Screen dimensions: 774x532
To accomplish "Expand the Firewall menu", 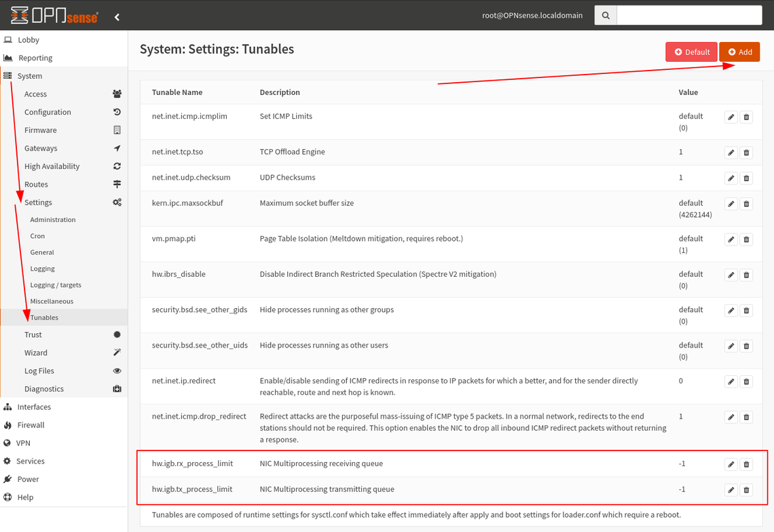I will (x=64, y=425).
